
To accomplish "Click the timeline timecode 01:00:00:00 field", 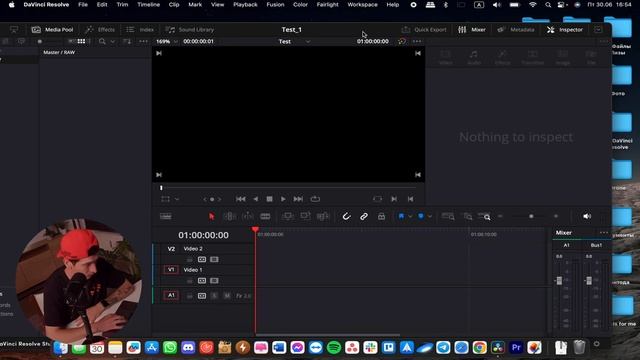I will point(203,235).
